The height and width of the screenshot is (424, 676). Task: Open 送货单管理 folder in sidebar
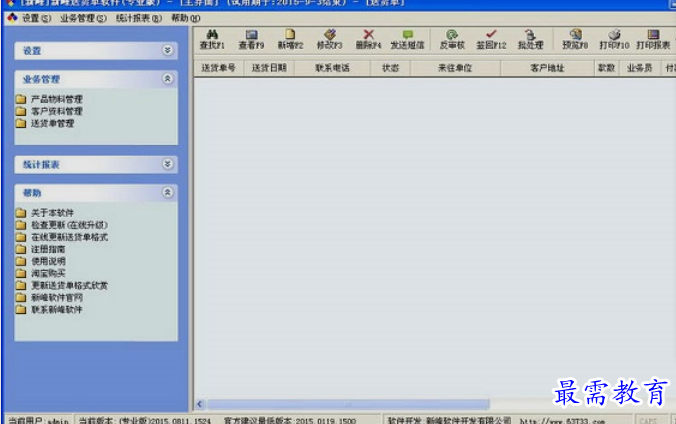pyautogui.click(x=45, y=123)
